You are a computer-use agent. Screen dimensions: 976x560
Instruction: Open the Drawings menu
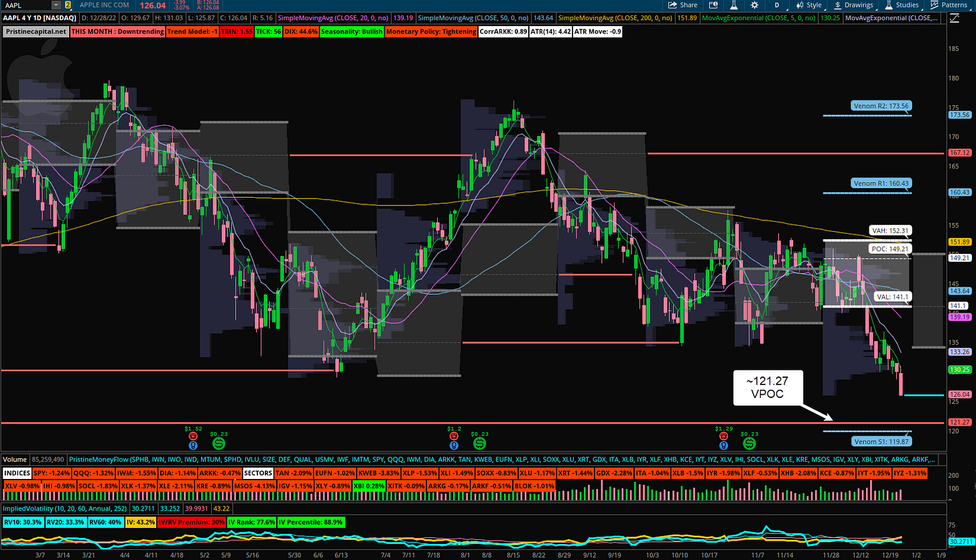point(853,5)
